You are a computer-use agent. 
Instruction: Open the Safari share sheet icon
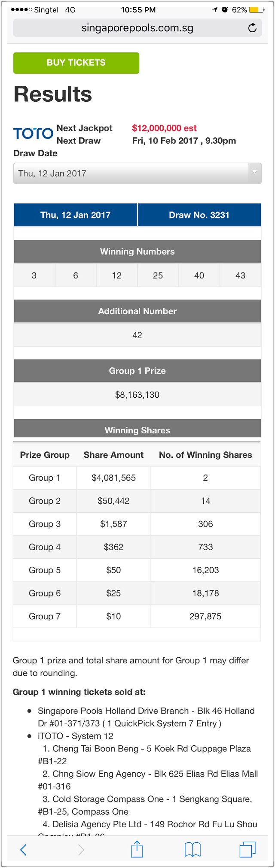137,849
